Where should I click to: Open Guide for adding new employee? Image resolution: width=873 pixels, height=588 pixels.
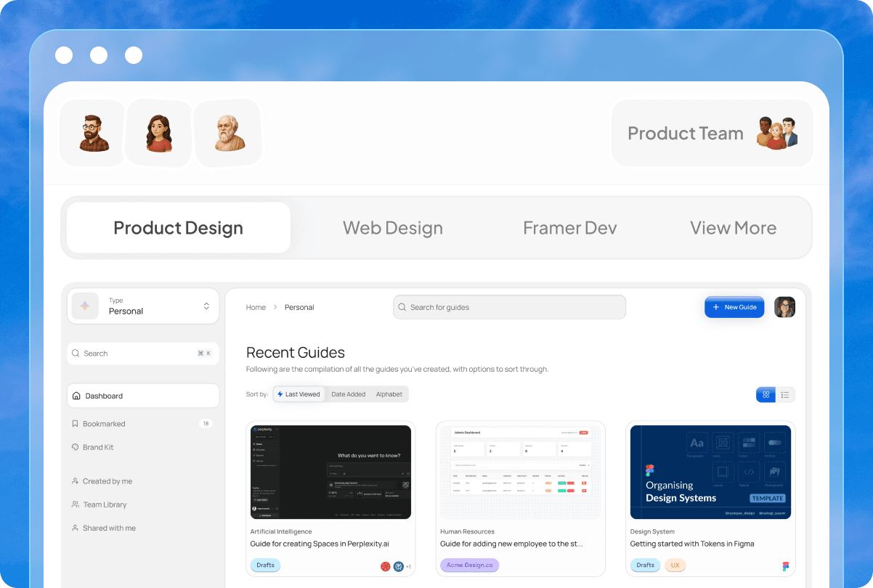click(511, 544)
